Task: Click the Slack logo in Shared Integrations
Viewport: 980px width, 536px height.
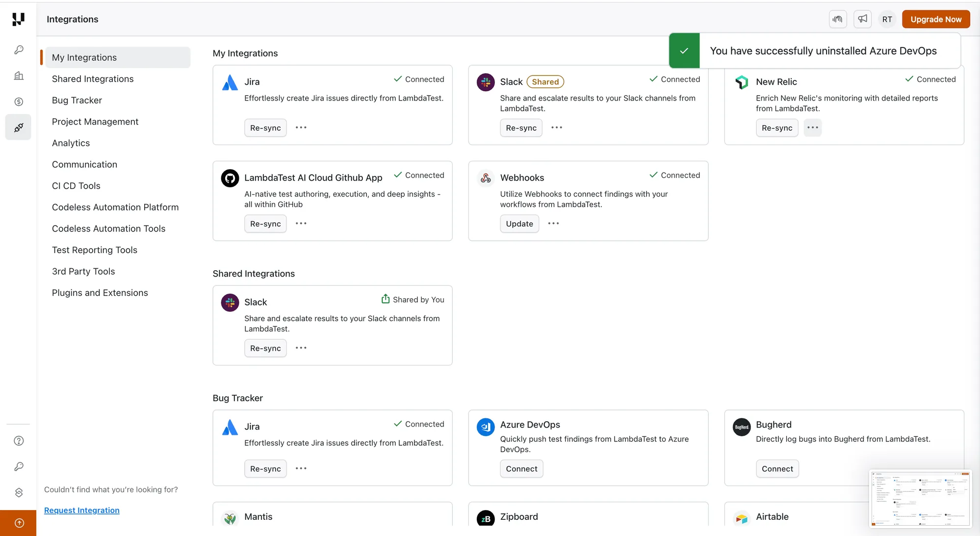Action: pyautogui.click(x=230, y=303)
